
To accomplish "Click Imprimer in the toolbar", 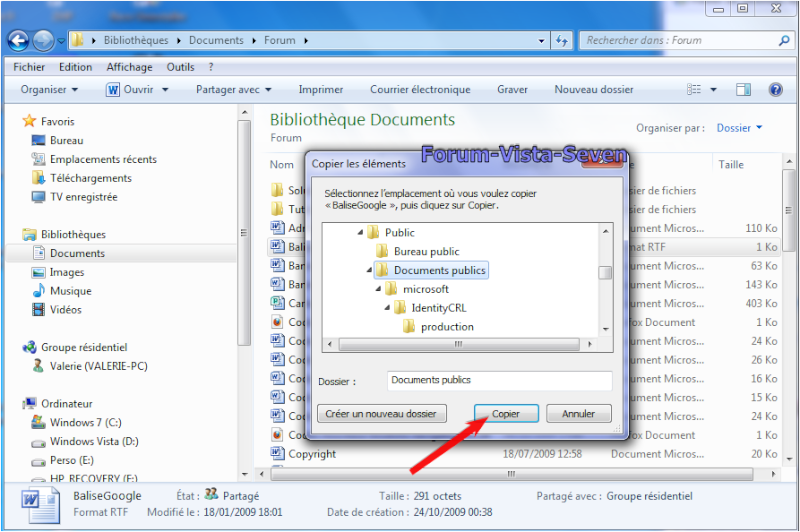I will (320, 90).
